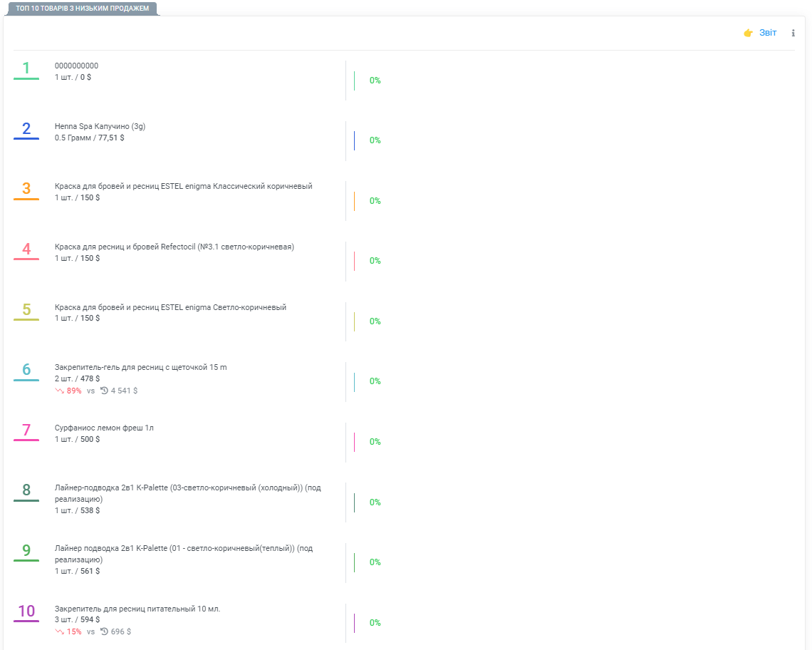Viewport: 812px width, 650px height.
Task: Click rank number 8
Action: point(26,490)
